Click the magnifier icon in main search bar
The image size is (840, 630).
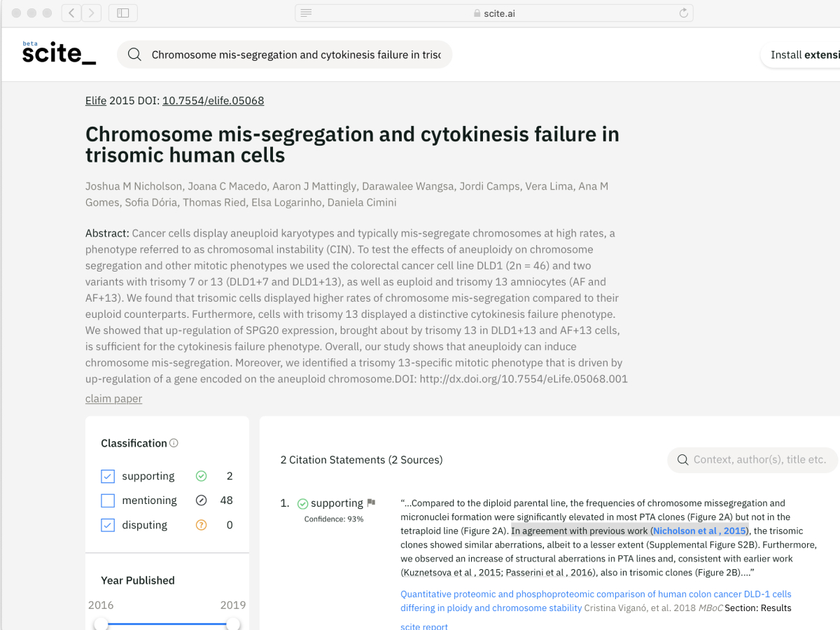135,55
